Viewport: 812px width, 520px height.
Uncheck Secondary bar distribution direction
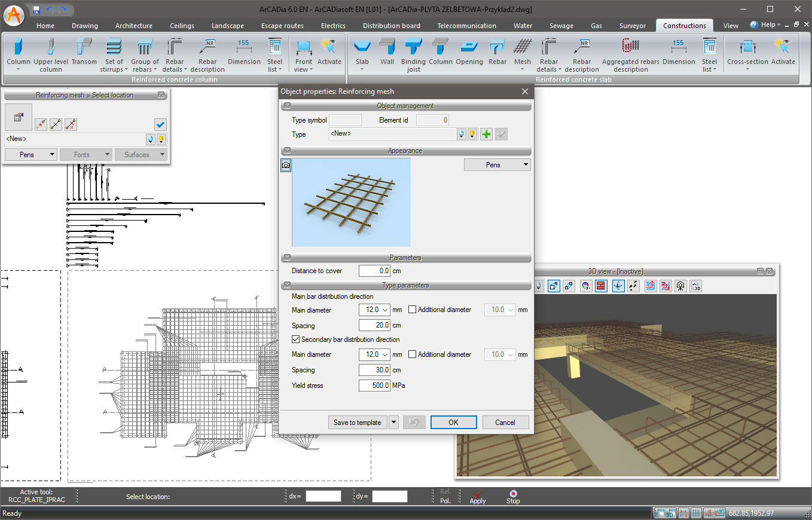pyautogui.click(x=295, y=339)
